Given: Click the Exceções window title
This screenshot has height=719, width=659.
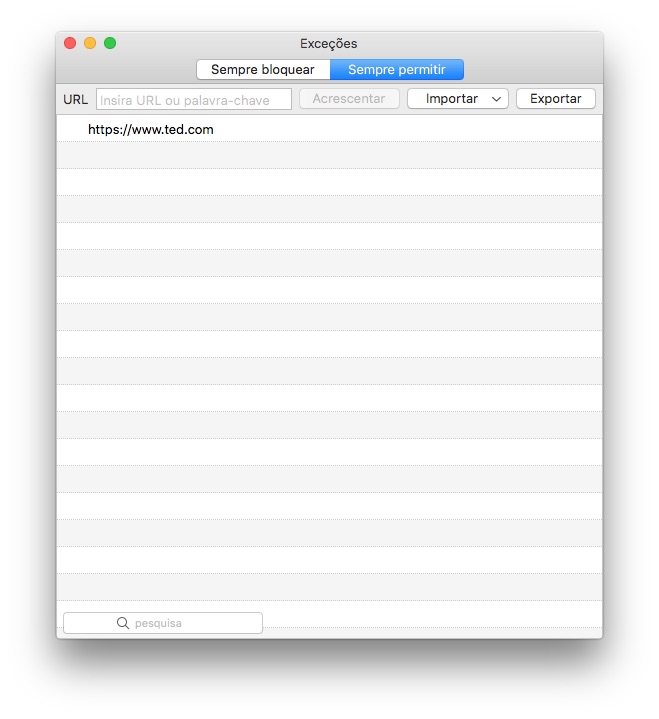Looking at the screenshot, I should (x=328, y=43).
